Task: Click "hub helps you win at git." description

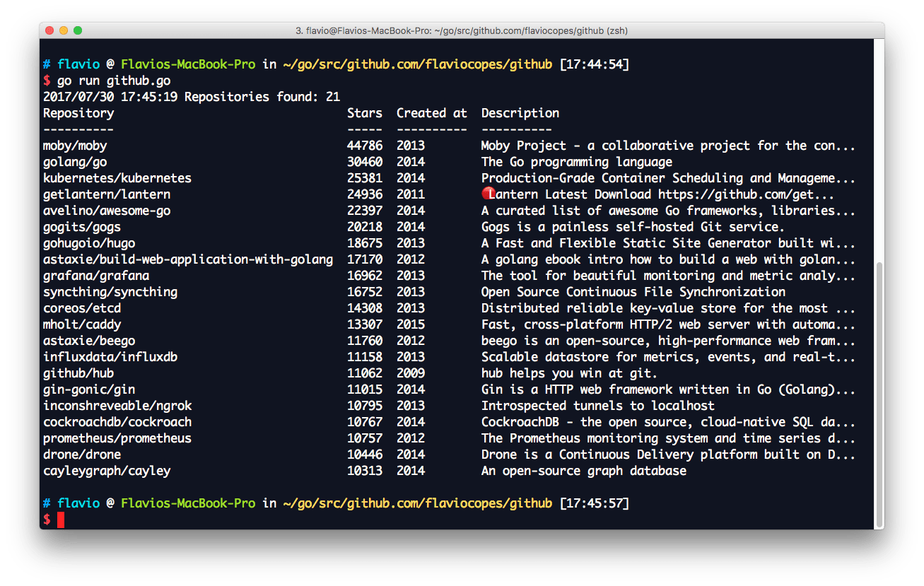Action: (569, 373)
